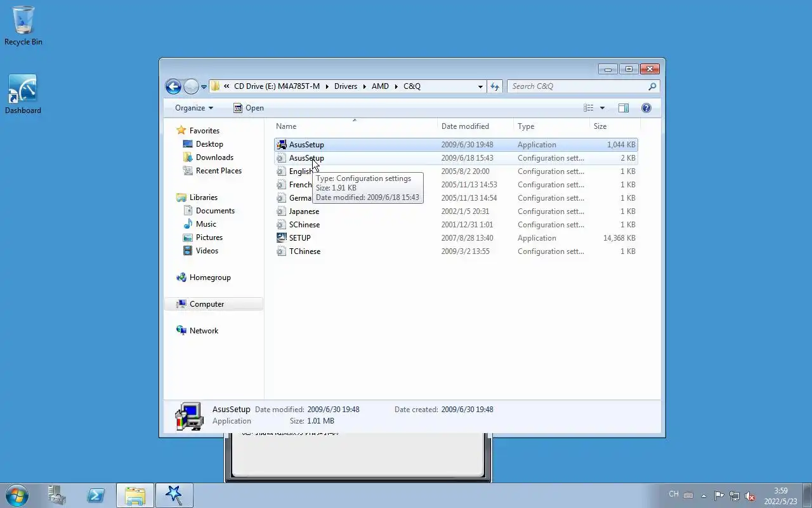This screenshot has height=508, width=812.
Task: Select the Japanese configuration file
Action: coord(455,211)
